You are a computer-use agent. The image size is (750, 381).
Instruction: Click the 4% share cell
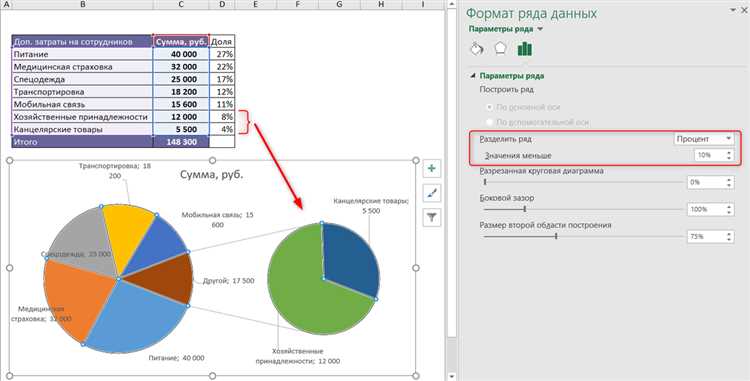(x=222, y=129)
